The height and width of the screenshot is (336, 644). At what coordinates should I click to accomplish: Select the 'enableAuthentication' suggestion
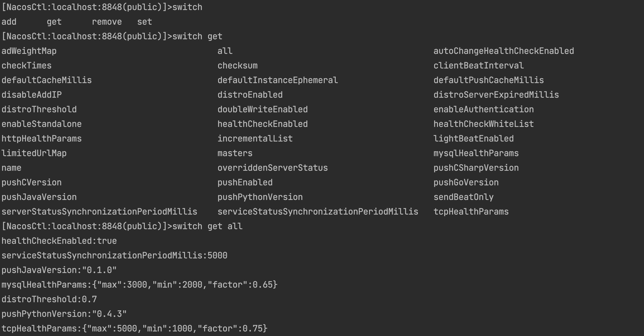[483, 109]
